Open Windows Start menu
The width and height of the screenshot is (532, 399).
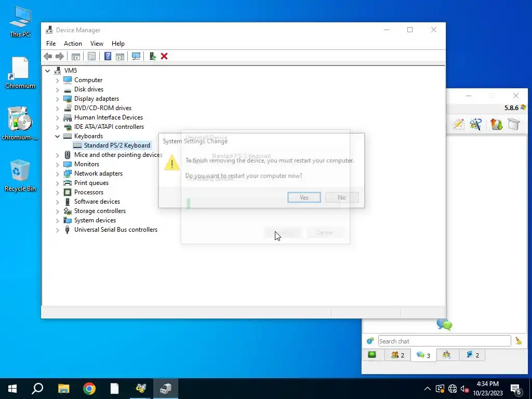coord(12,389)
